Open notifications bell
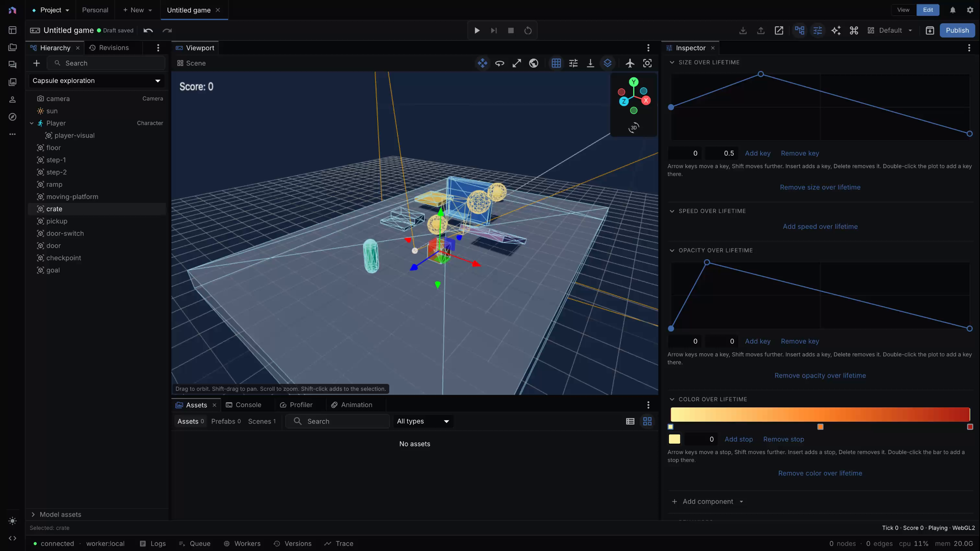 [952, 10]
